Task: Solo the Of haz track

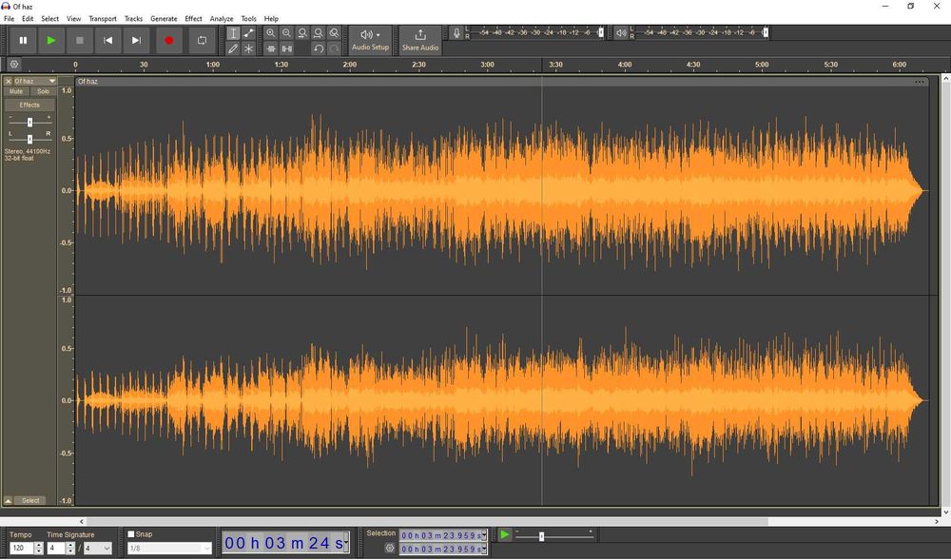Action: [43, 91]
